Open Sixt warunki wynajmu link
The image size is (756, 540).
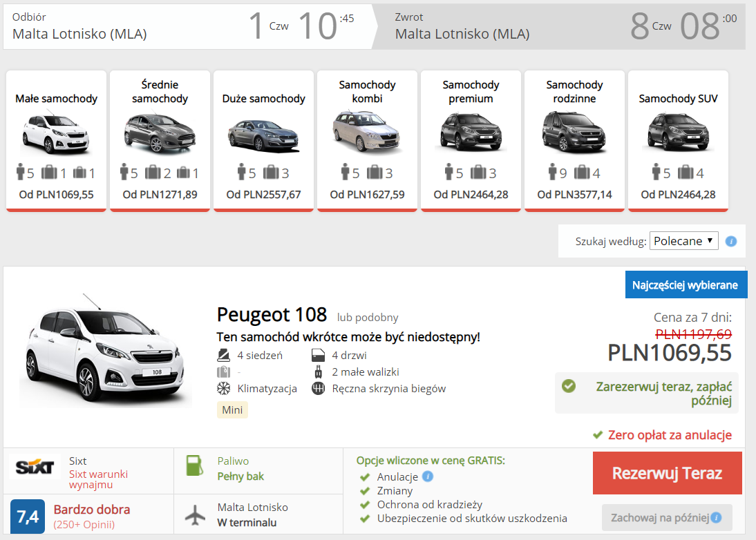[x=98, y=479]
